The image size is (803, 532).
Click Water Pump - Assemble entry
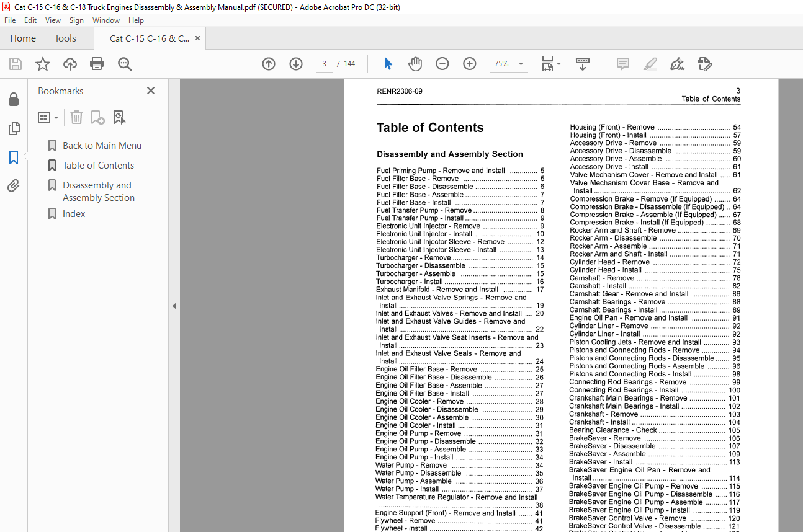coord(459,481)
